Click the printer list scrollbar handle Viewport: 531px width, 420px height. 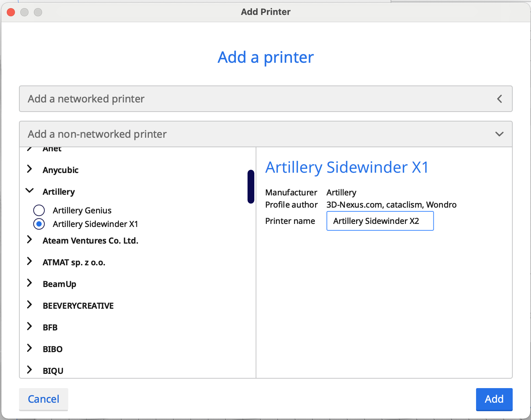[x=251, y=187]
